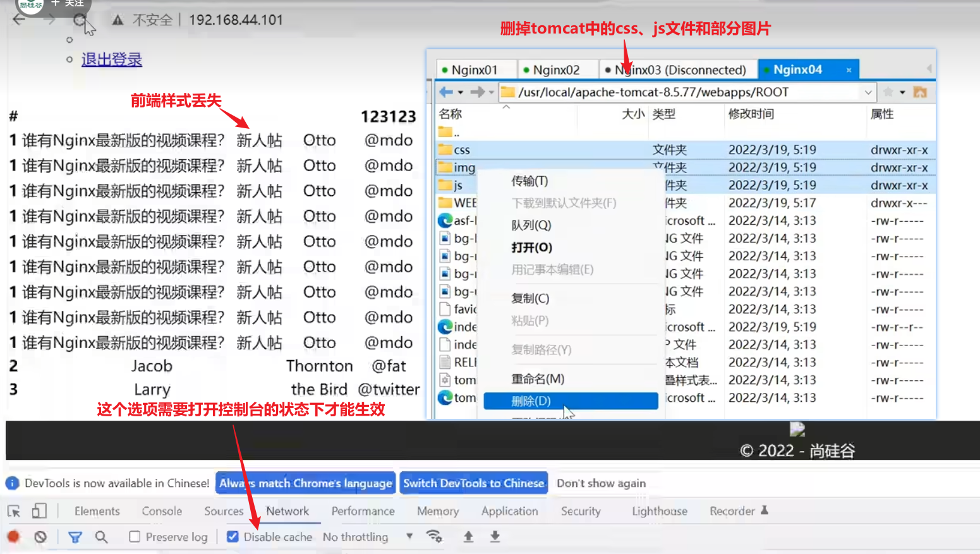Open the Console tab in DevTools
This screenshot has width=980, height=554.
coord(162,511)
